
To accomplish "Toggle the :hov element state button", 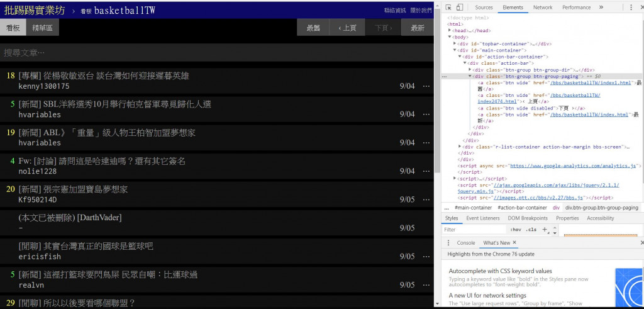I will point(516,230).
